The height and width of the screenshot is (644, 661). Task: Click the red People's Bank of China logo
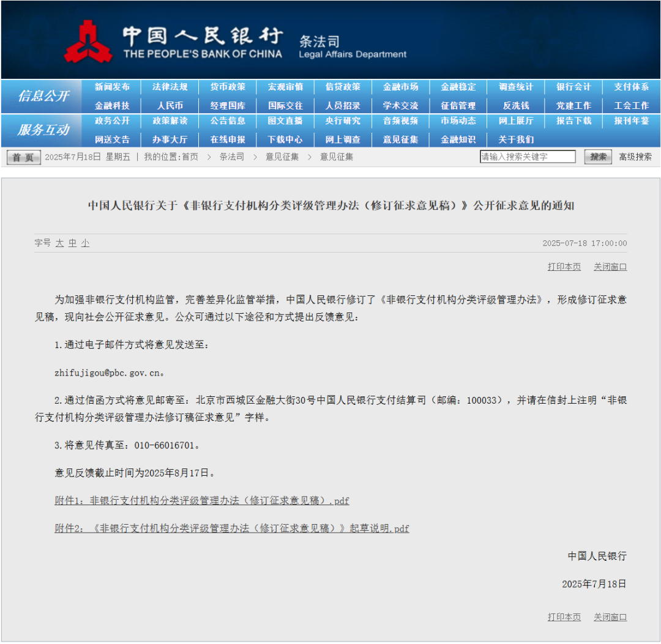point(88,42)
